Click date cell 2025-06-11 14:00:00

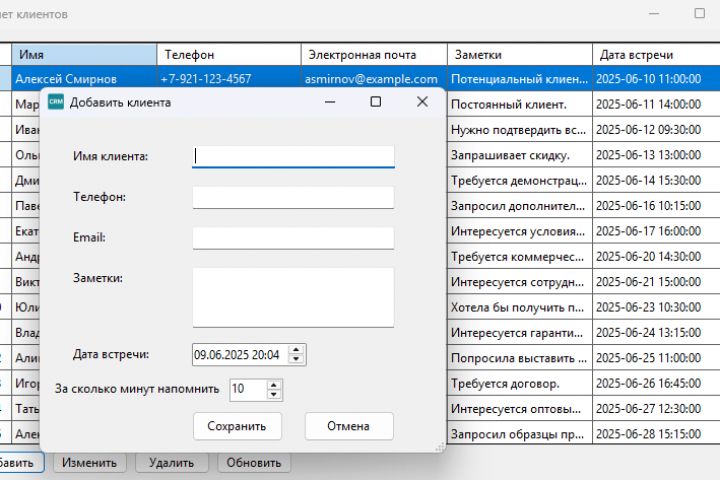(657, 104)
